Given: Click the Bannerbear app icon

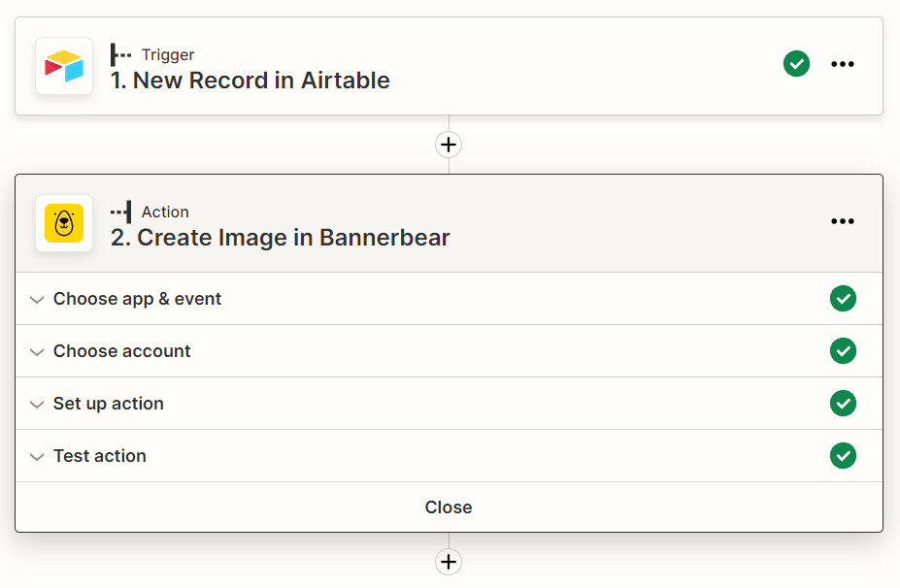Looking at the screenshot, I should point(63,222).
